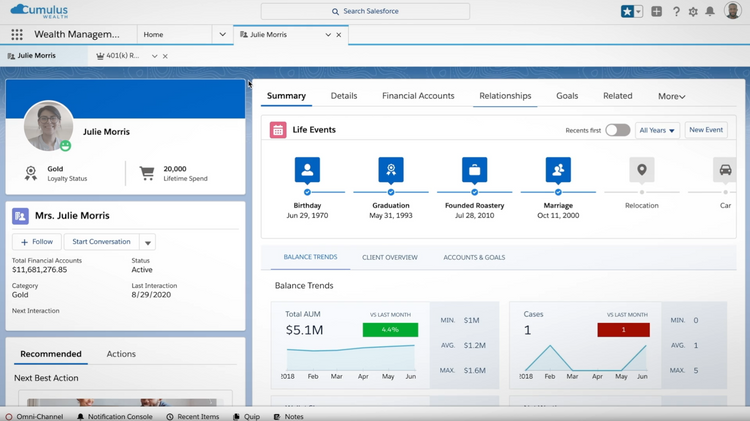Click the Birthday timeline checkmark marker
Viewport: 750px width, 421px height.
coord(307,192)
